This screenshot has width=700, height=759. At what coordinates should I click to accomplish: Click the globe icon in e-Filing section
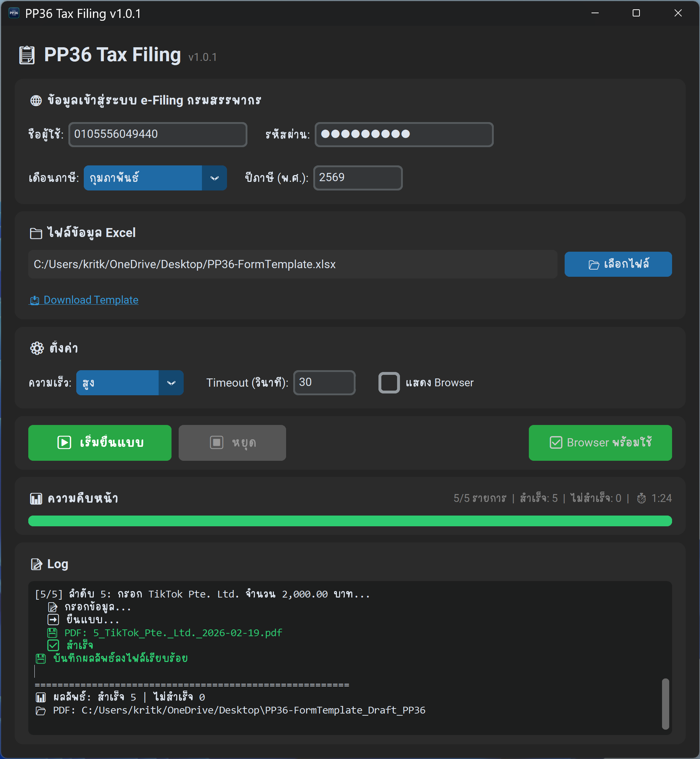point(36,101)
